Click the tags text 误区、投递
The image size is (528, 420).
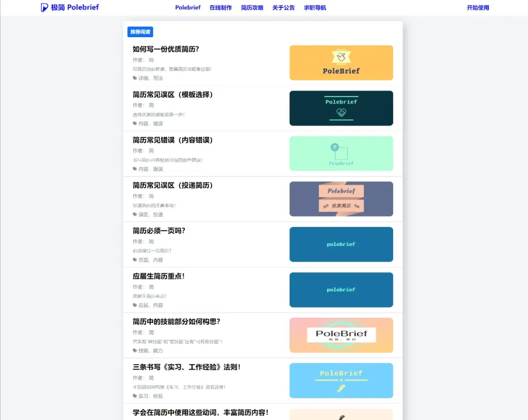[151, 215]
